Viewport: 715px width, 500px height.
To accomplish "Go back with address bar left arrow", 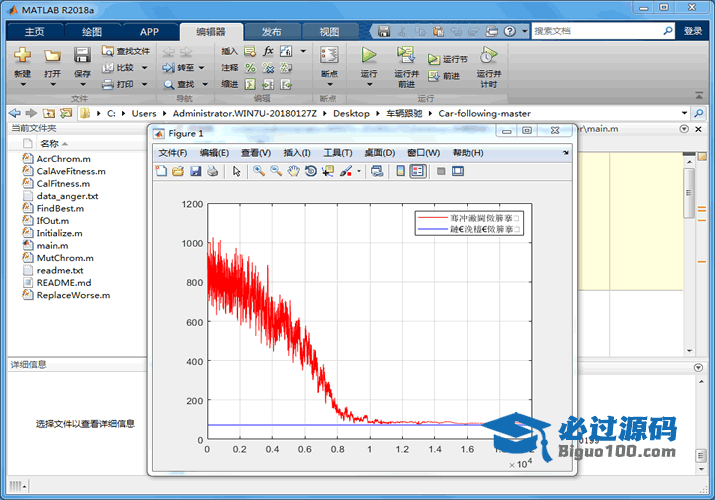I will [x=15, y=113].
